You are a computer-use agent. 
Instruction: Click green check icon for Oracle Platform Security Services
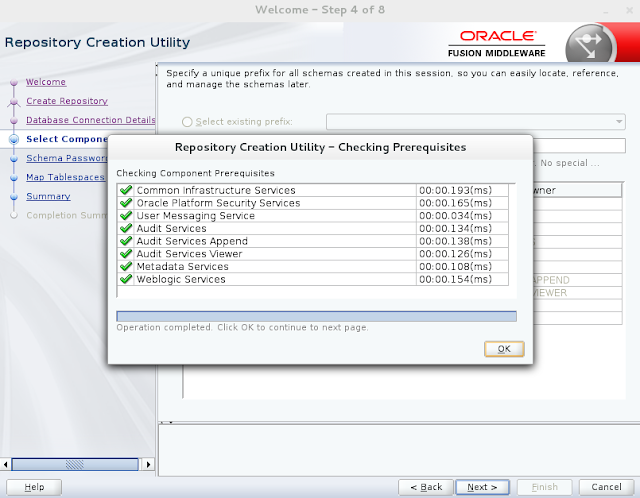point(126,202)
